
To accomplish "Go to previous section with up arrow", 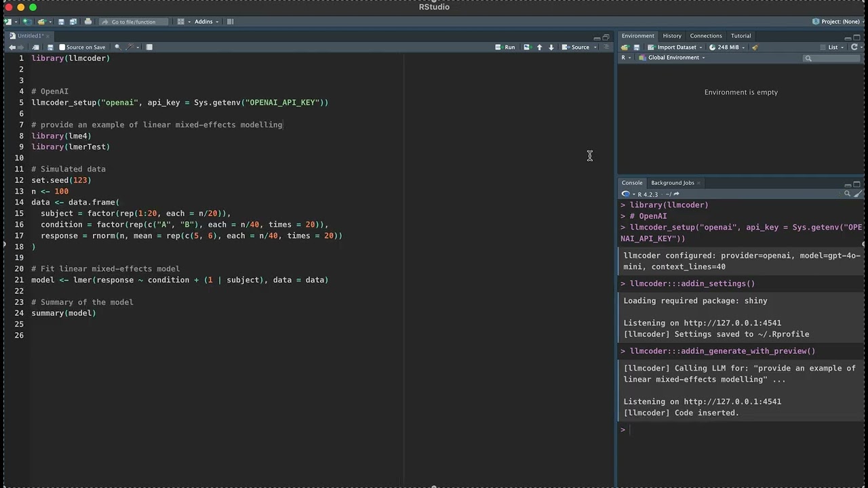I will (x=539, y=47).
